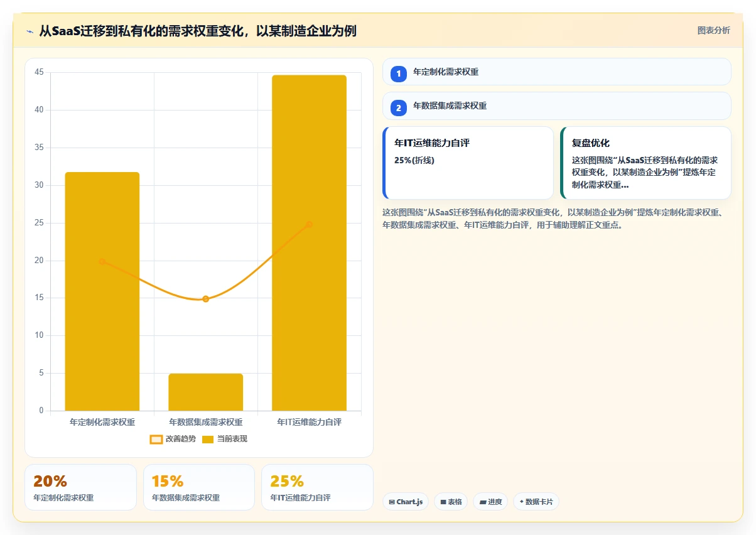Viewport: 756px width, 535px height.
Task: Click the line point at value 15
Action: point(205,299)
